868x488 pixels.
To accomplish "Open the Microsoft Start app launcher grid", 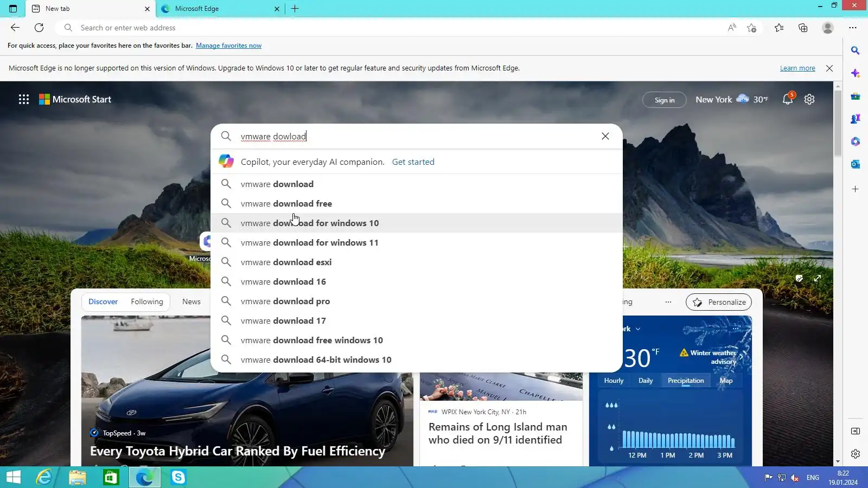I will (24, 99).
